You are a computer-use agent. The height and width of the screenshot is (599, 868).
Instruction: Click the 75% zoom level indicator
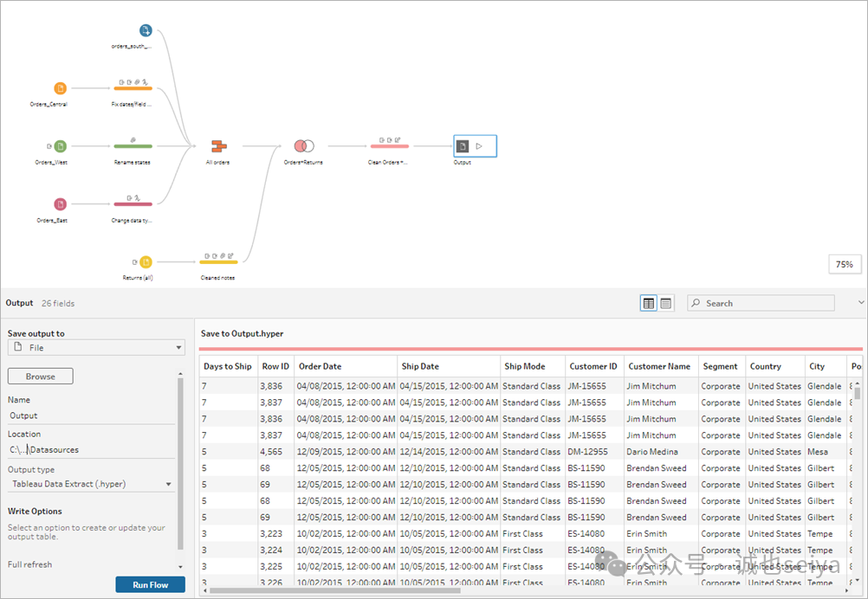click(x=845, y=264)
